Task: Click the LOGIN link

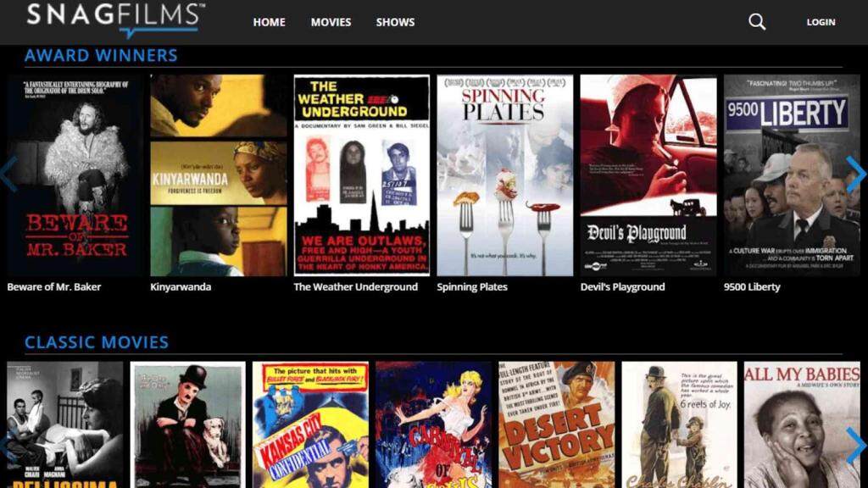Action: (821, 22)
